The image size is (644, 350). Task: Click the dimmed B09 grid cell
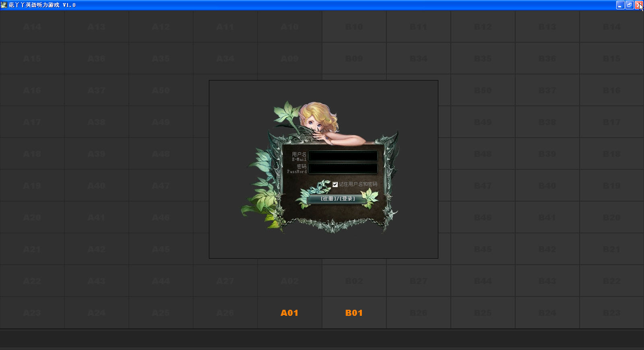(x=354, y=58)
